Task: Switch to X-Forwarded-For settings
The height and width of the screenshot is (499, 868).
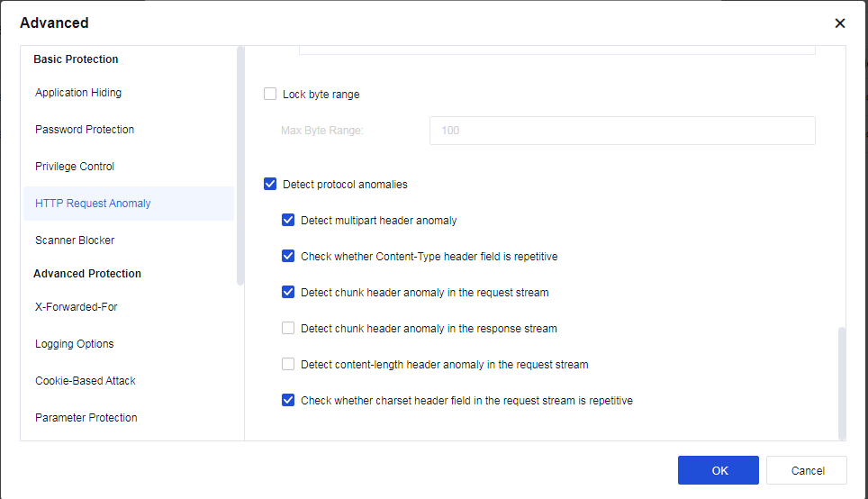Action: pos(77,307)
